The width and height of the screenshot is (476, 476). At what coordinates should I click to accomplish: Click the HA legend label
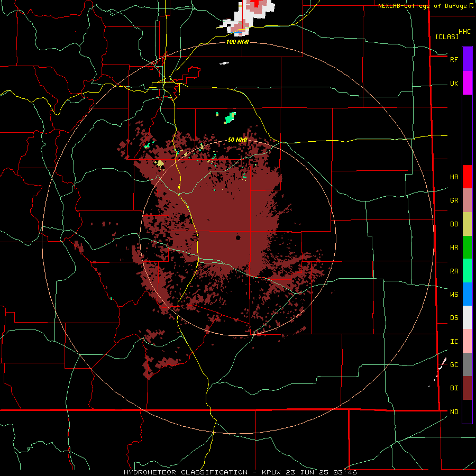454,177
